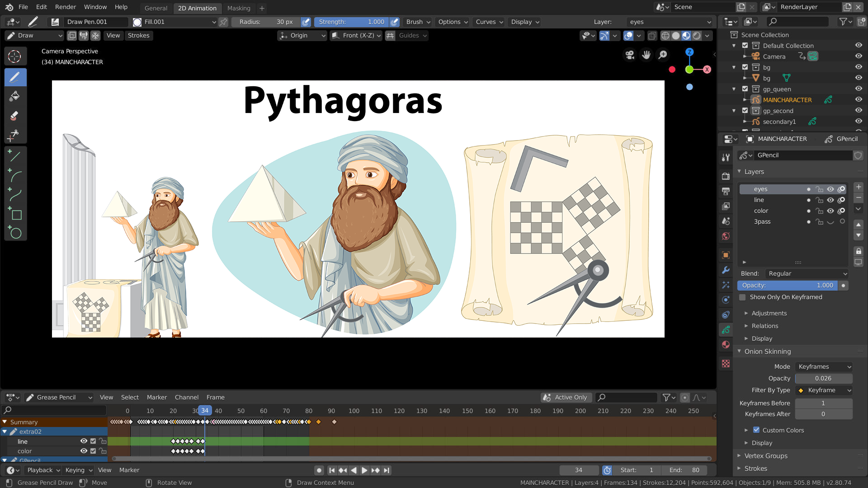
Task: Adjust the layer Opacity slider
Action: (x=787, y=286)
